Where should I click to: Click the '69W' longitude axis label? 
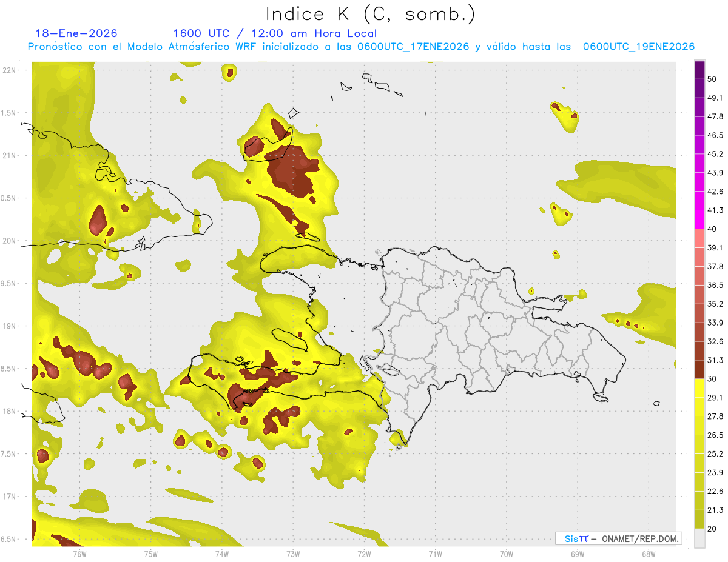tap(577, 554)
